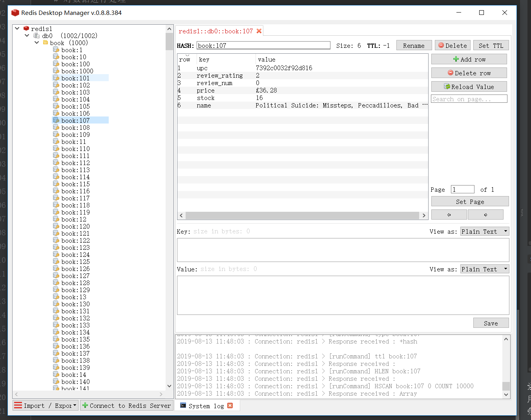The height and width of the screenshot is (420, 531).
Task: Click the key tree vertical scrollbar down arrow
Action: [x=169, y=386]
